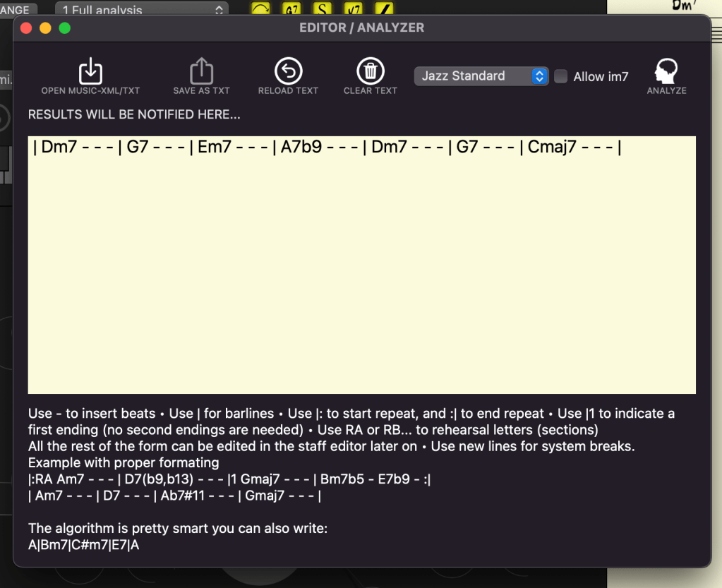
Task: Click the yellow G7 icon behind the window
Action: click(291, 9)
